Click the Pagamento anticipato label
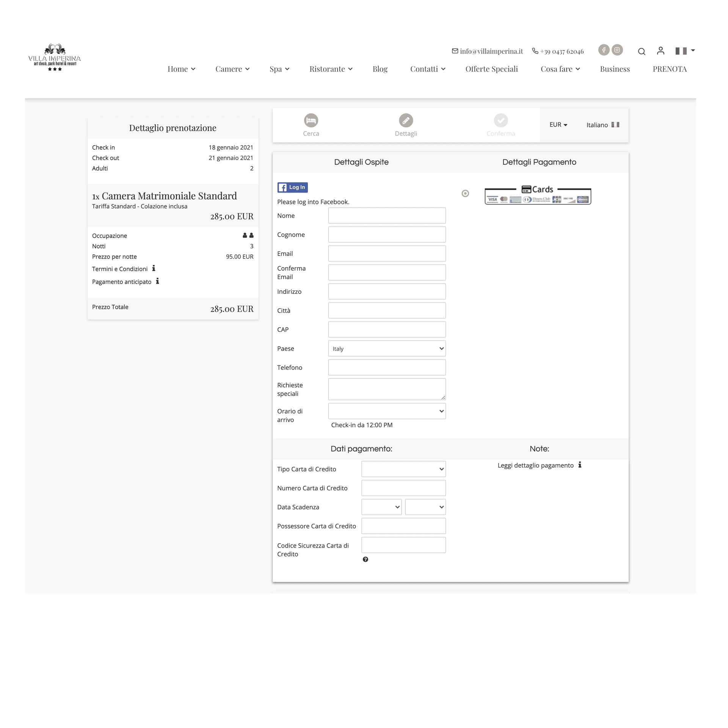728x728 pixels. [122, 282]
